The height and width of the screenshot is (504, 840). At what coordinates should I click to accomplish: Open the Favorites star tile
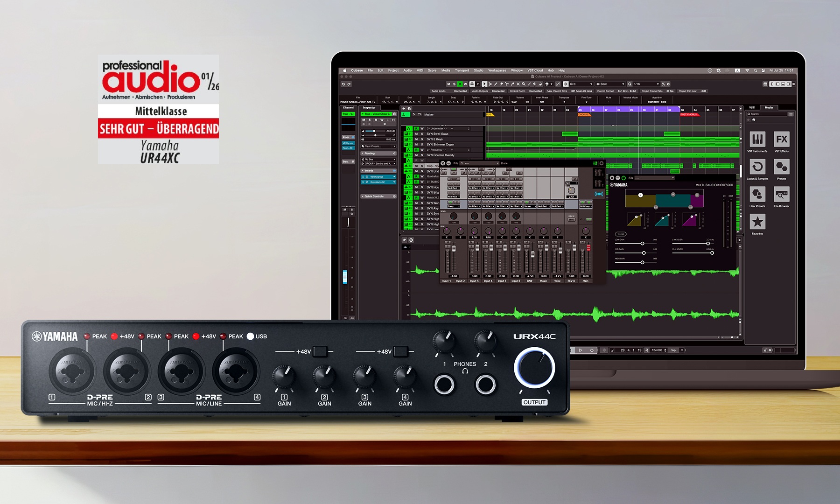click(x=757, y=222)
